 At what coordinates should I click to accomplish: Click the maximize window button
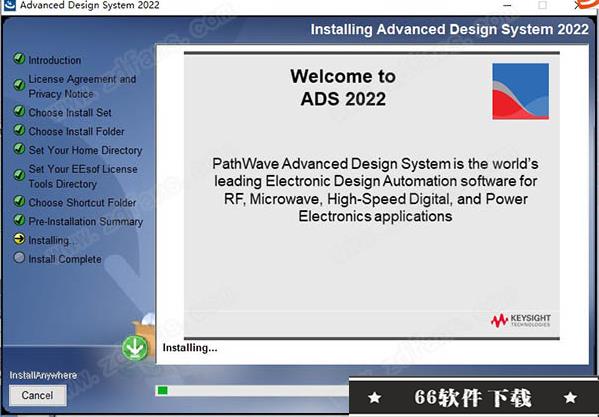coord(542,5)
